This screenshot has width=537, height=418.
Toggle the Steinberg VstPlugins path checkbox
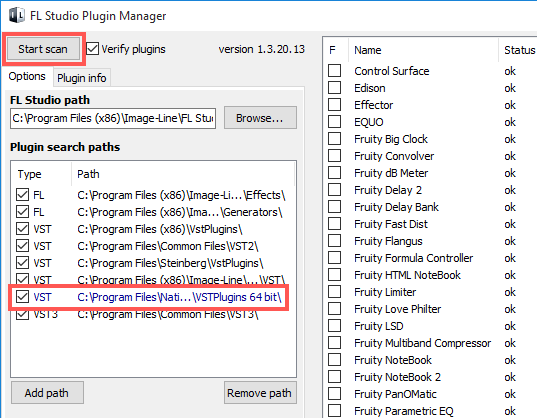pos(23,263)
